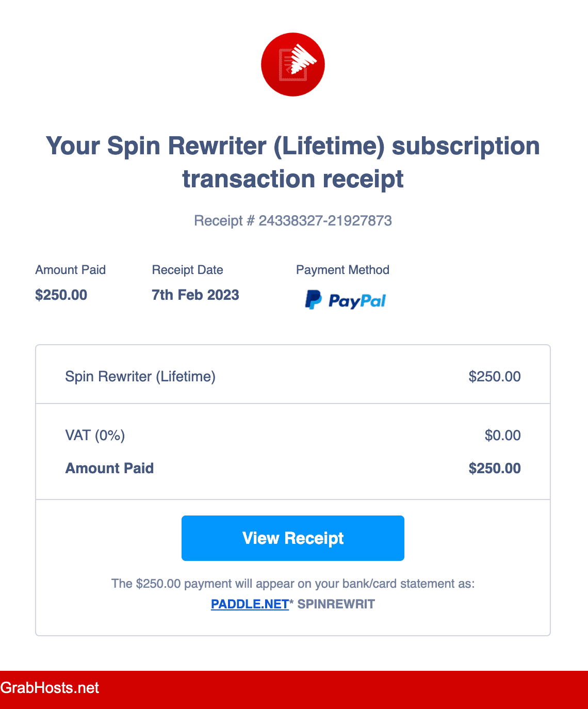The width and height of the screenshot is (588, 709).
Task: Click the SPINREWRIT statement descriptor text
Action: click(x=336, y=604)
